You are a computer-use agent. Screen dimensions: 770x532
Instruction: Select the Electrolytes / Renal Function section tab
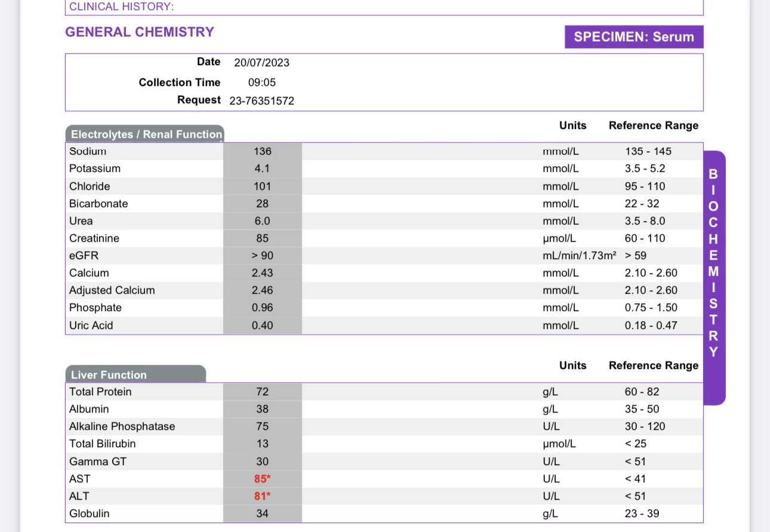click(146, 134)
